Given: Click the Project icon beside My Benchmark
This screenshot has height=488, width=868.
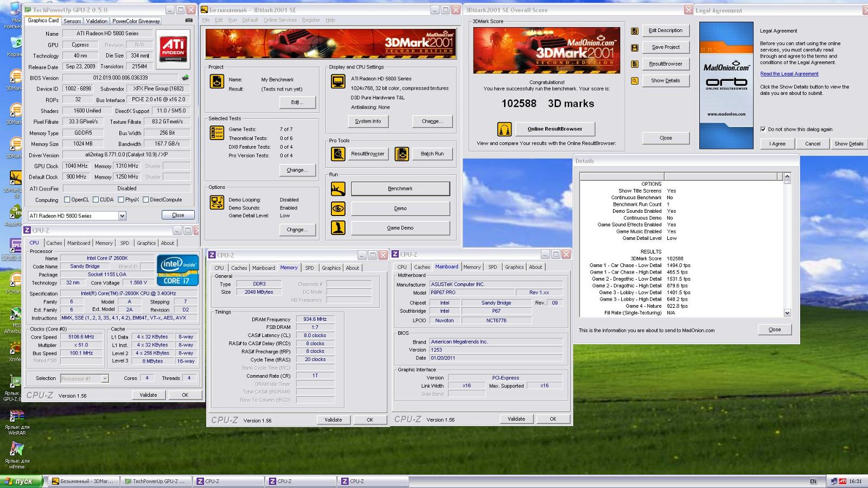Looking at the screenshot, I should point(217,81).
